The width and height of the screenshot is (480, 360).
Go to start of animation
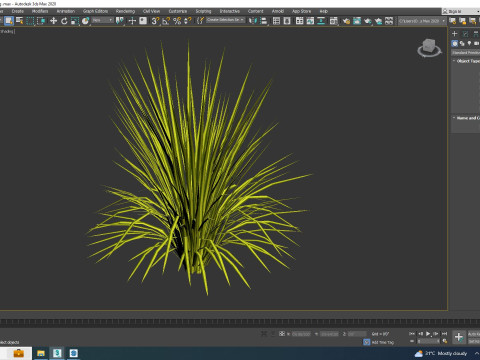click(x=412, y=333)
